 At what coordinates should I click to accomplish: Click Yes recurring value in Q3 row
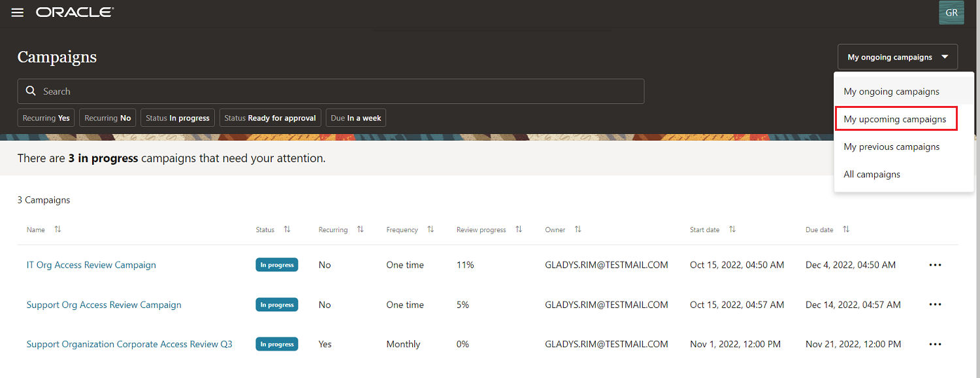coord(325,344)
